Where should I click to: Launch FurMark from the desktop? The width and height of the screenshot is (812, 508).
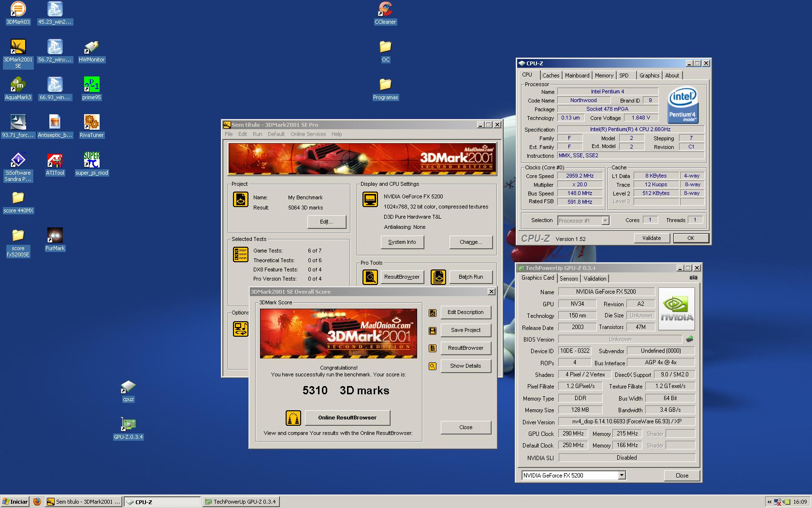click(55, 239)
